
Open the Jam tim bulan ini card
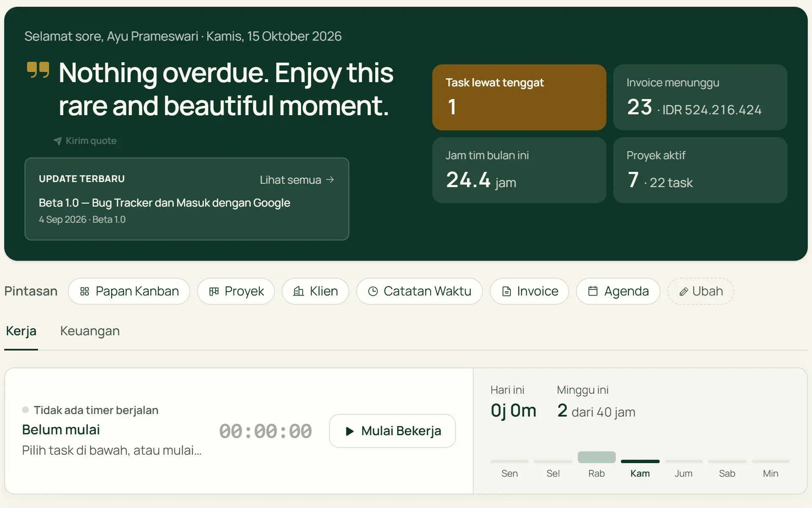519,170
